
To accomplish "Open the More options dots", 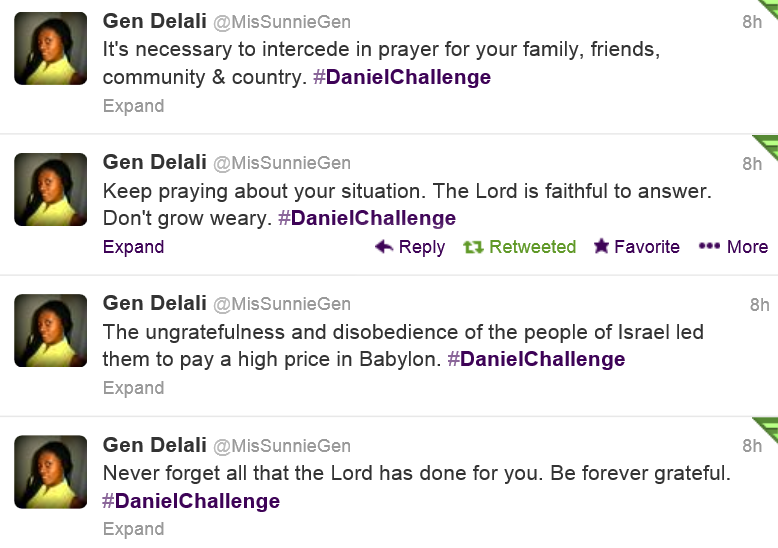I will point(709,247).
